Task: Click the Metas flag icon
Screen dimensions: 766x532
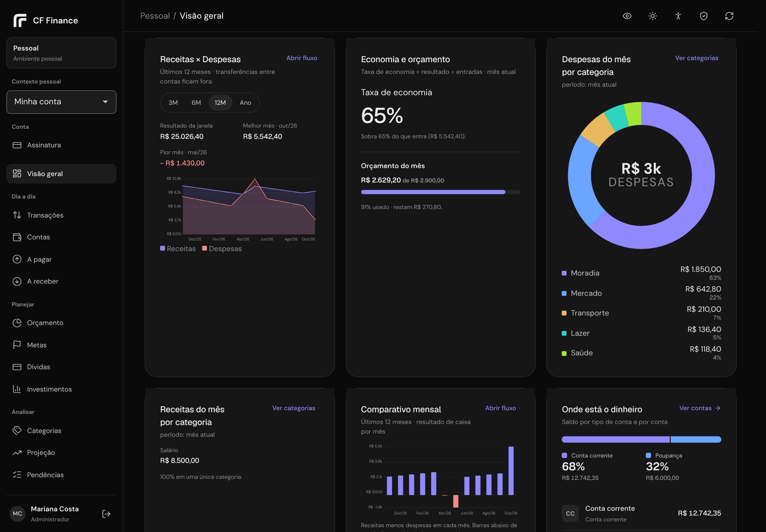Action: coord(17,345)
